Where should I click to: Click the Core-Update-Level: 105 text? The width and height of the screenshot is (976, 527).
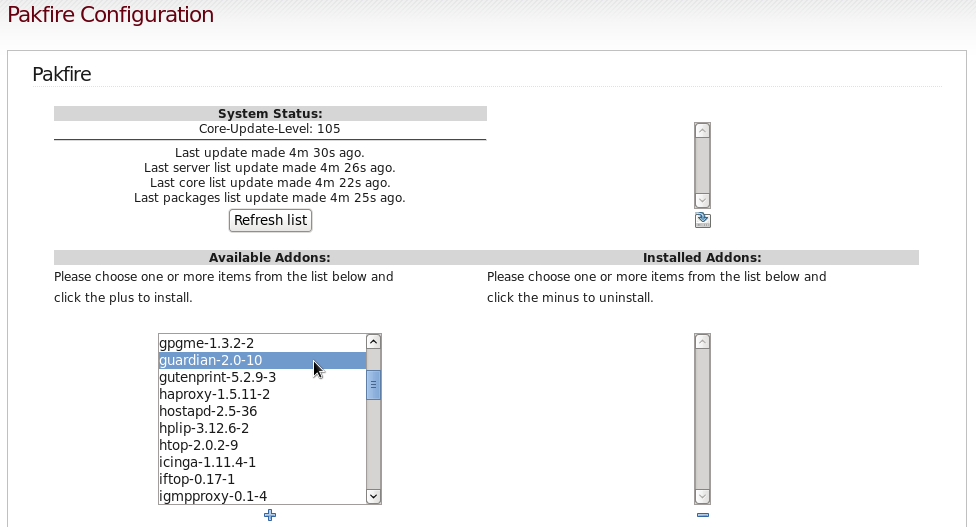[x=270, y=129]
